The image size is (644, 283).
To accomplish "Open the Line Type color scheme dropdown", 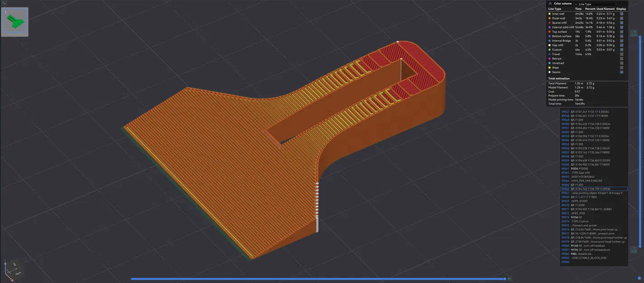I will [588, 5].
